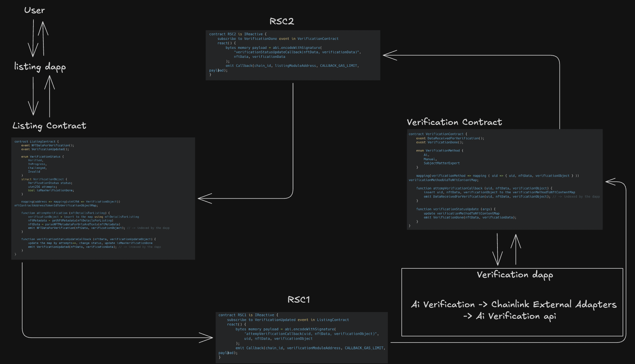
Task: Select "event NFTDataForVerification();" line
Action: [48, 145]
